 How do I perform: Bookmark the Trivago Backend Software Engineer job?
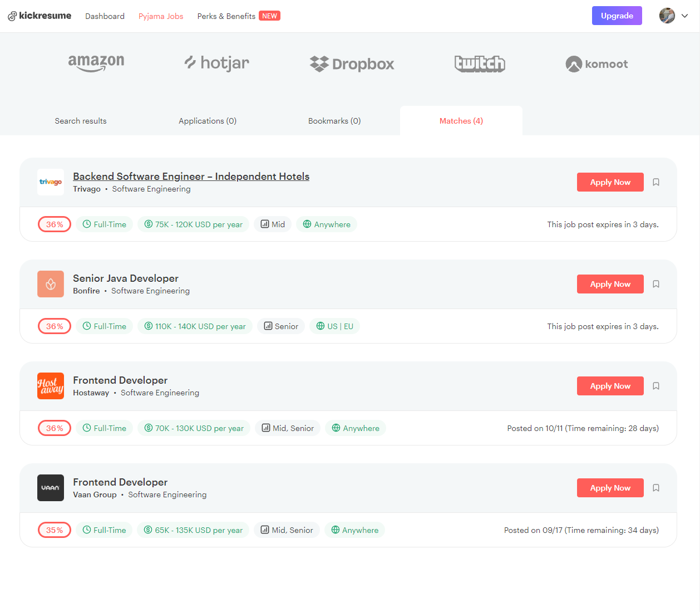pos(656,182)
